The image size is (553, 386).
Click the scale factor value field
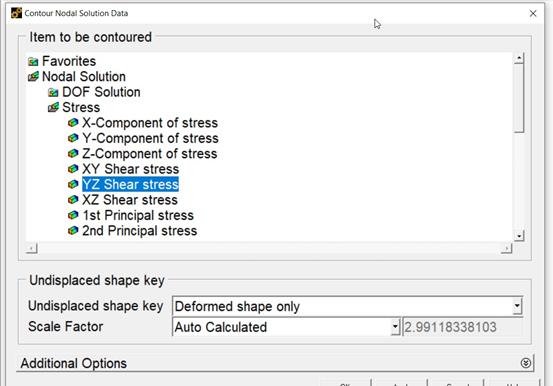point(463,327)
